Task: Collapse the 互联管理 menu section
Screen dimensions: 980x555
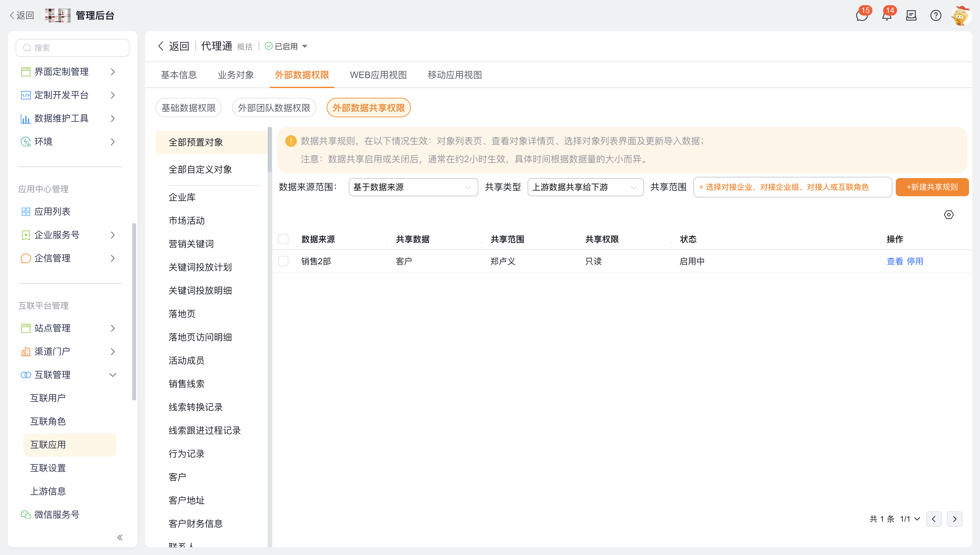Action: tap(112, 375)
